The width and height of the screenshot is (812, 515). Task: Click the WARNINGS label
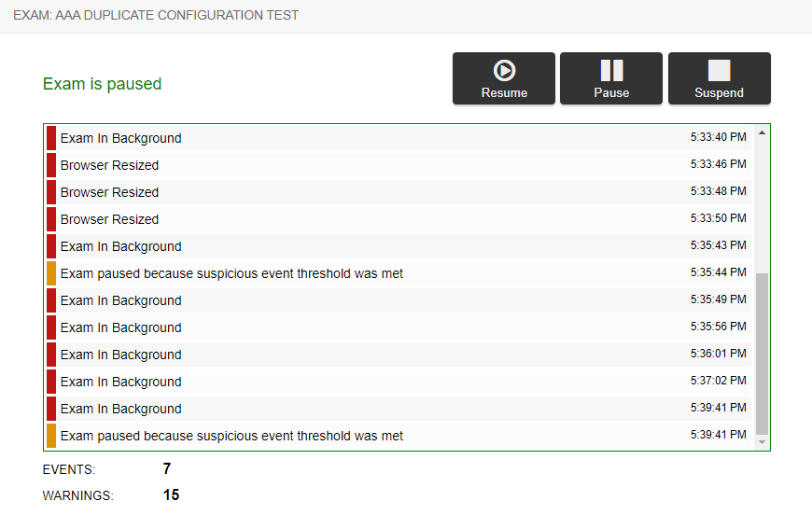pos(77,495)
